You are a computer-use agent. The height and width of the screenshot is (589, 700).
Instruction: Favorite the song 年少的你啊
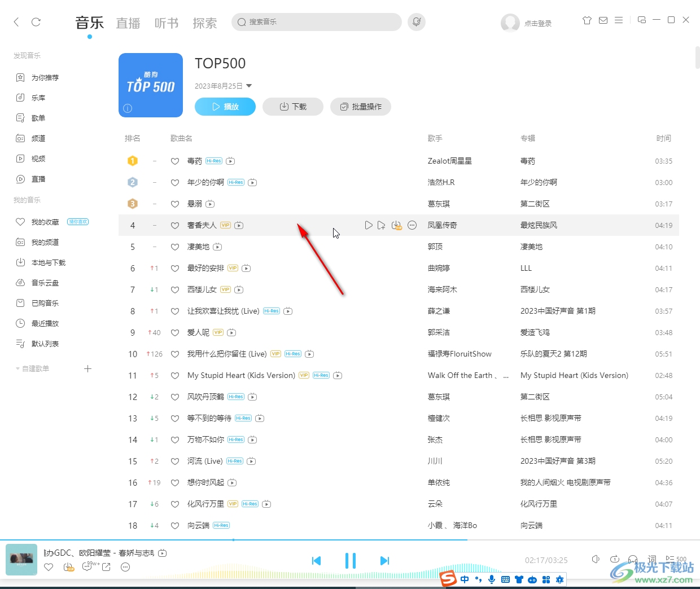[x=175, y=183]
